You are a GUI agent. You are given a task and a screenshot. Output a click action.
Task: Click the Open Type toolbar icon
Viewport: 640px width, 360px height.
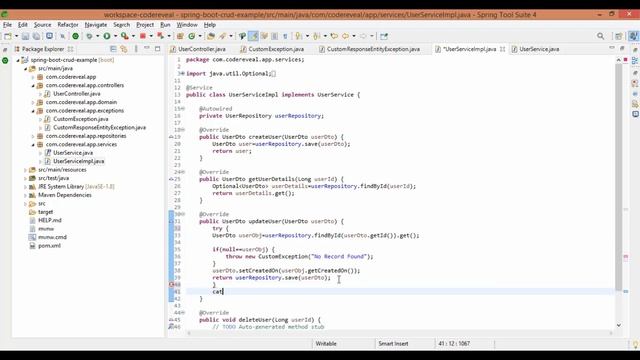[x=211, y=36]
